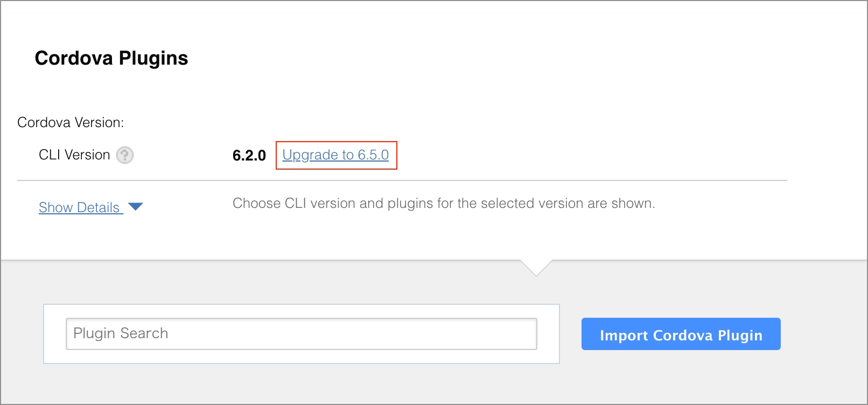Viewport: 868px width, 405px height.
Task: Click the Cordova Version label
Action: point(71,122)
